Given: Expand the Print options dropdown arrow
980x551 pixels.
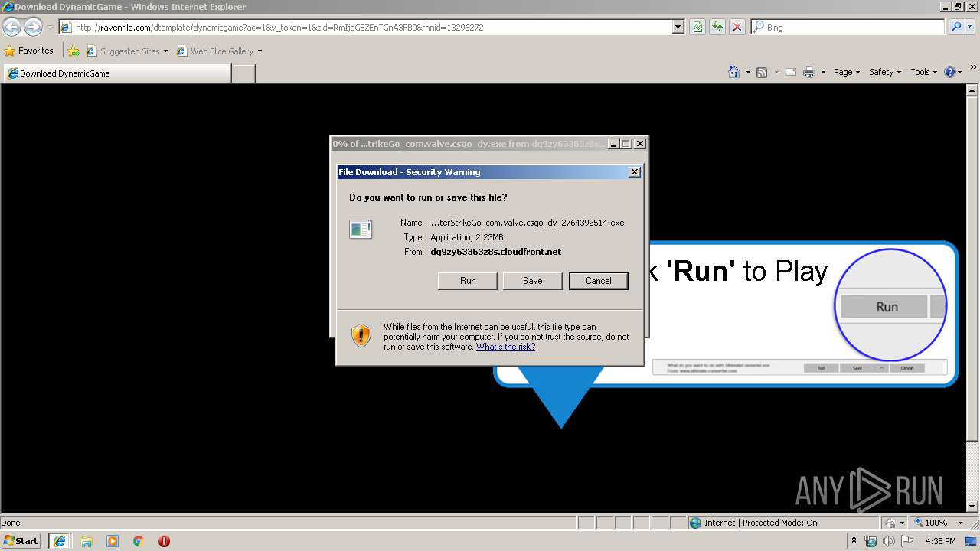Looking at the screenshot, I should [x=823, y=72].
